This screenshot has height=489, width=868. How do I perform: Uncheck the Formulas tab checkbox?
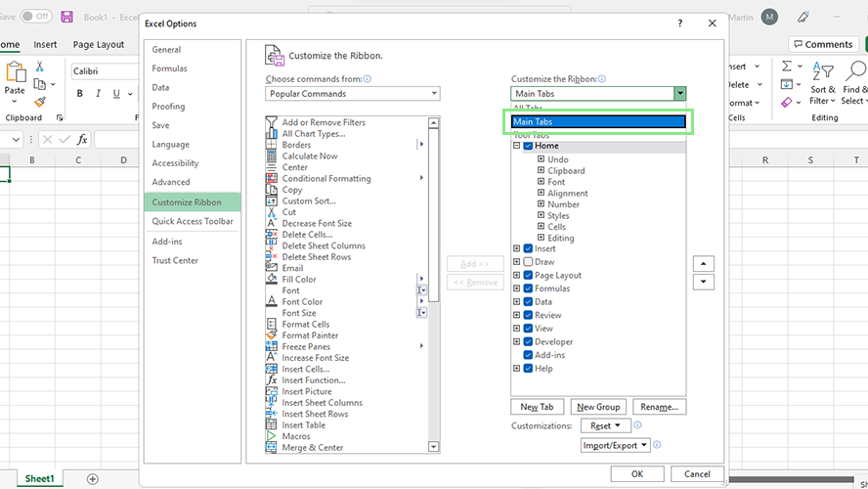528,289
